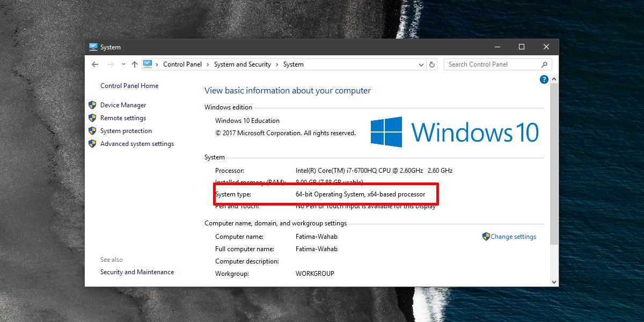This screenshot has width=644, height=322.
Task: Open System protection settings
Action: pos(126,131)
